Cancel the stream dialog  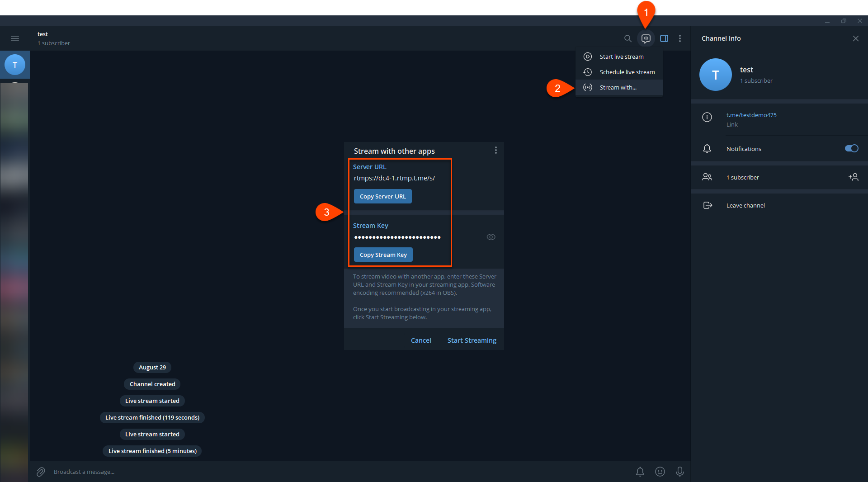(421, 340)
